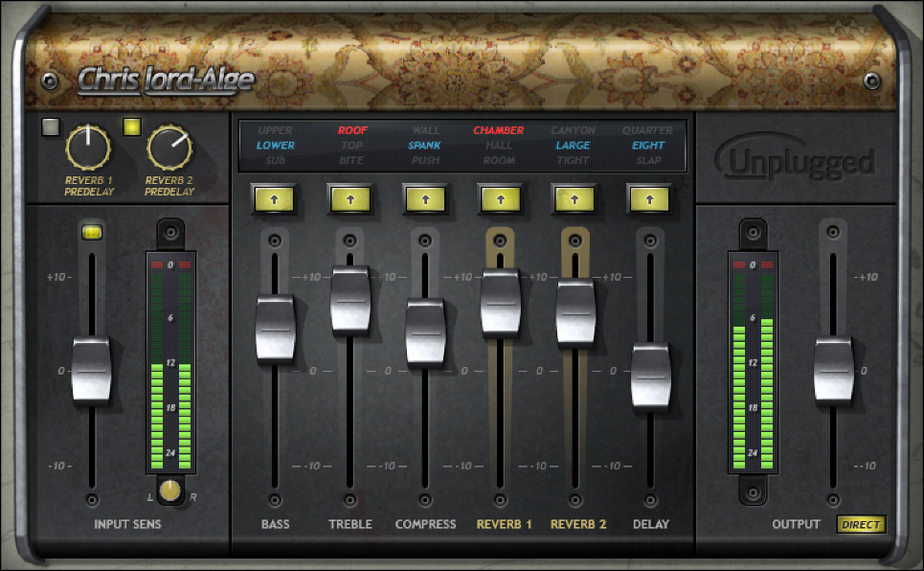Click the Output fader handle

point(833,370)
